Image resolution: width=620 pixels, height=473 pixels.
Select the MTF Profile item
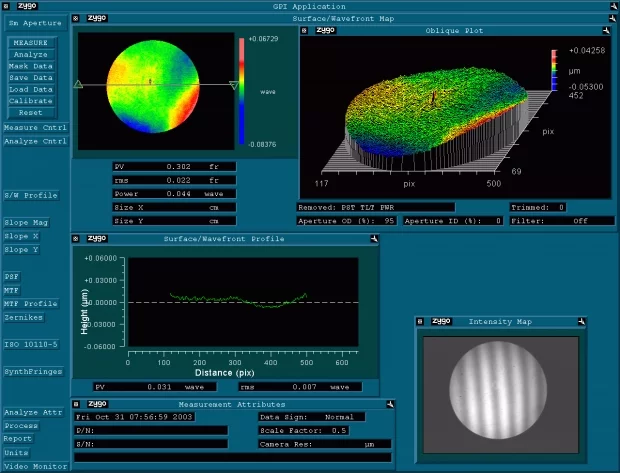pos(30,303)
